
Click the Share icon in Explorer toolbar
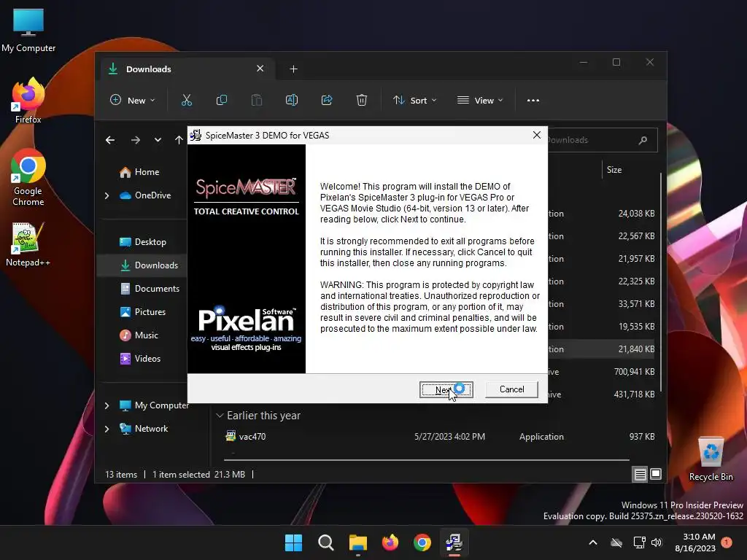click(x=327, y=101)
